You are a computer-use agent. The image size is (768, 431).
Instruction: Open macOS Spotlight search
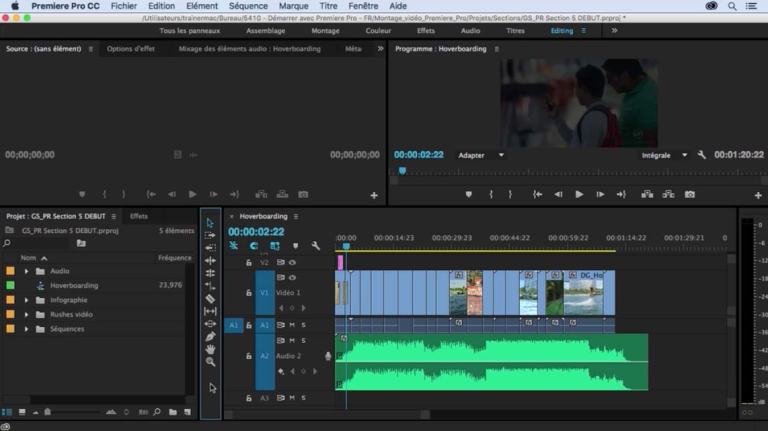pos(732,6)
